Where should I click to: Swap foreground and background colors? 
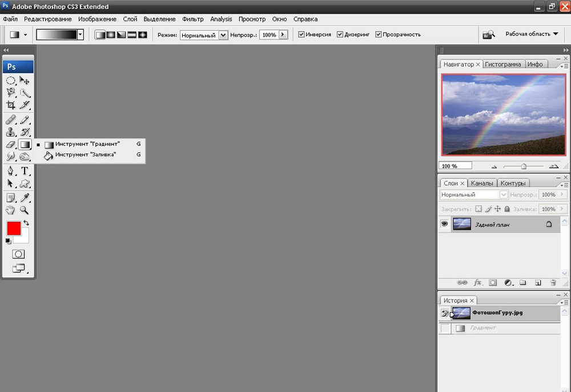26,223
